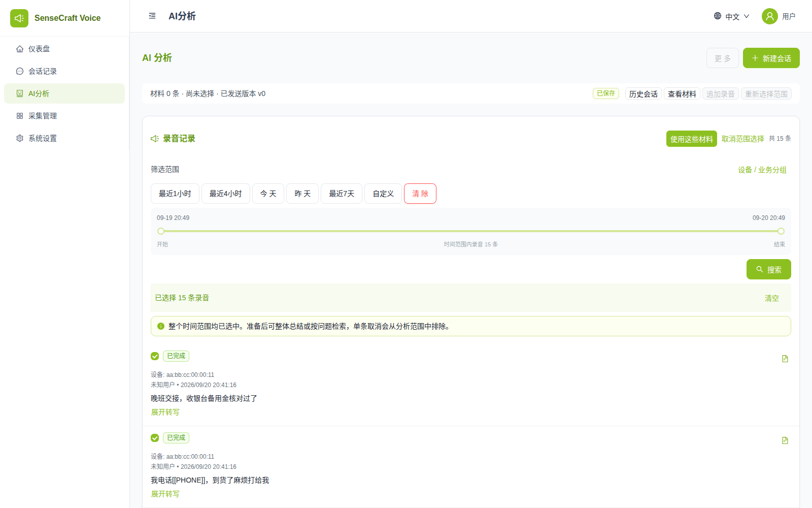Click the home icon beside 仪表盘
The height and width of the screenshot is (508, 812).
20,49
